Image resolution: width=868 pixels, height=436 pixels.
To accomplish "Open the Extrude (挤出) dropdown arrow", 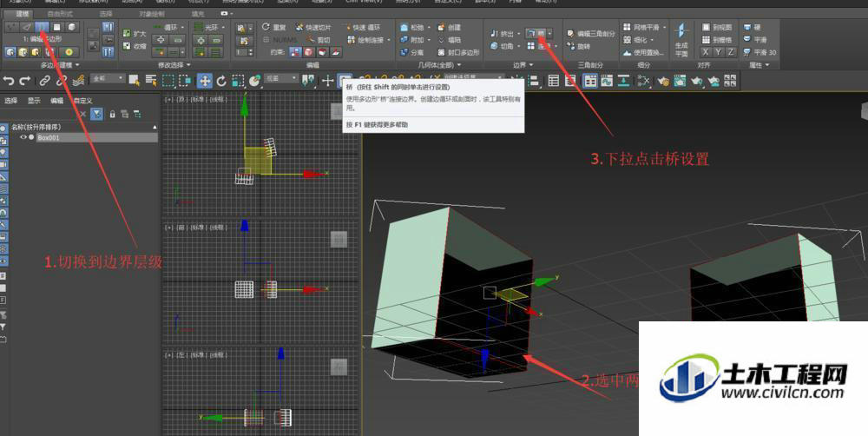I will [x=519, y=34].
